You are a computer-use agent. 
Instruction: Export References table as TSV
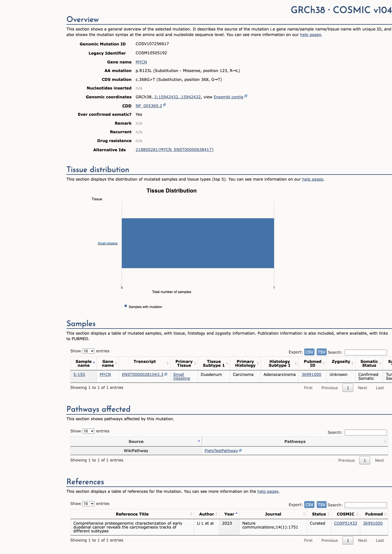(x=321, y=504)
